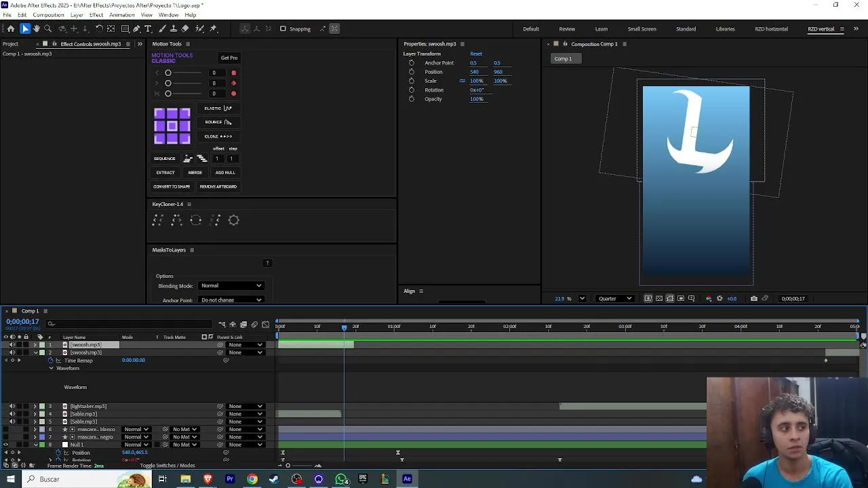The image size is (868, 488).
Task: Click the Get Pro button
Action: 229,58
